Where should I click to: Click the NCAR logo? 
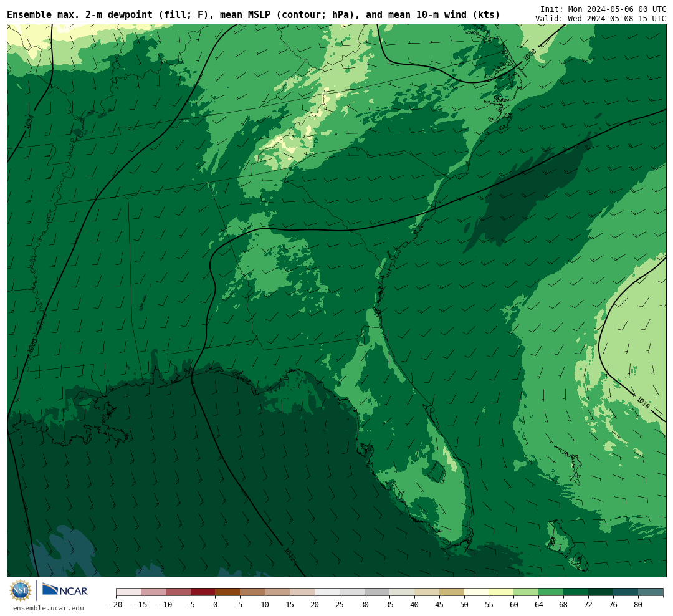(x=65, y=590)
